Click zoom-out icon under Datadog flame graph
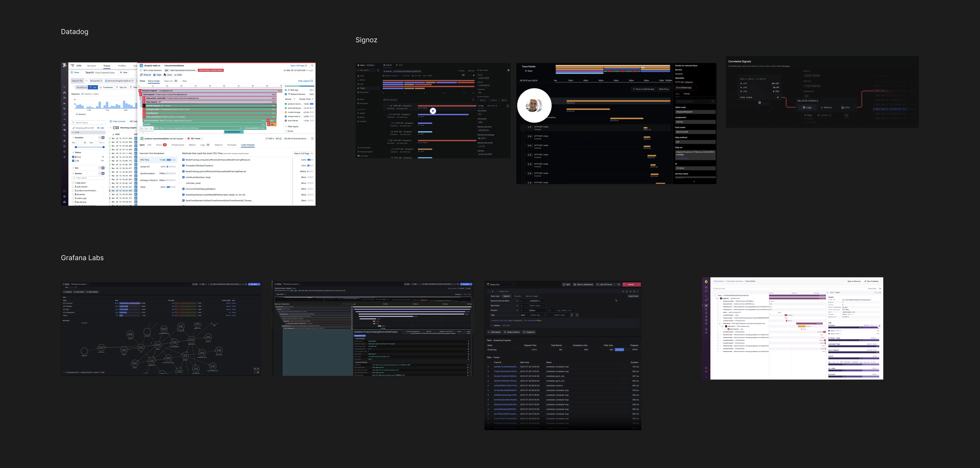The height and width of the screenshot is (468, 980). [x=146, y=129]
